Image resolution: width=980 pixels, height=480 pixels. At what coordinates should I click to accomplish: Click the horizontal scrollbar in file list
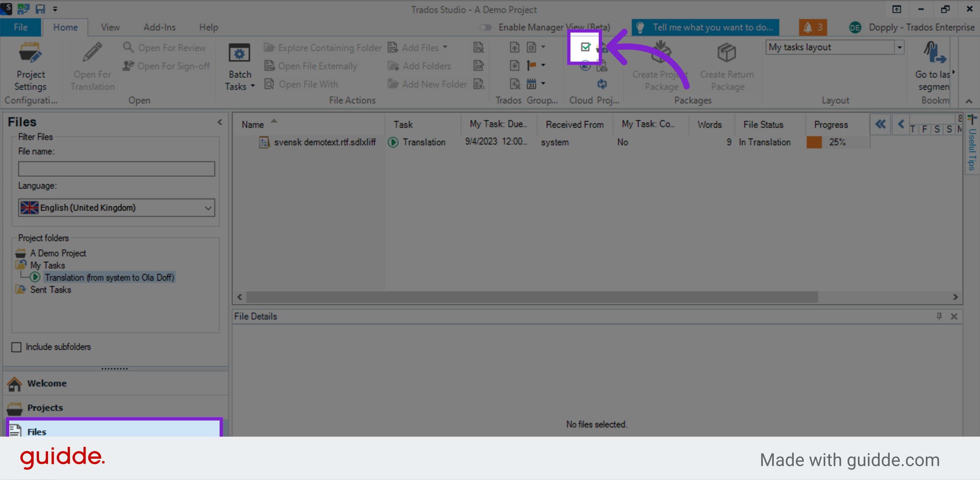click(532, 297)
